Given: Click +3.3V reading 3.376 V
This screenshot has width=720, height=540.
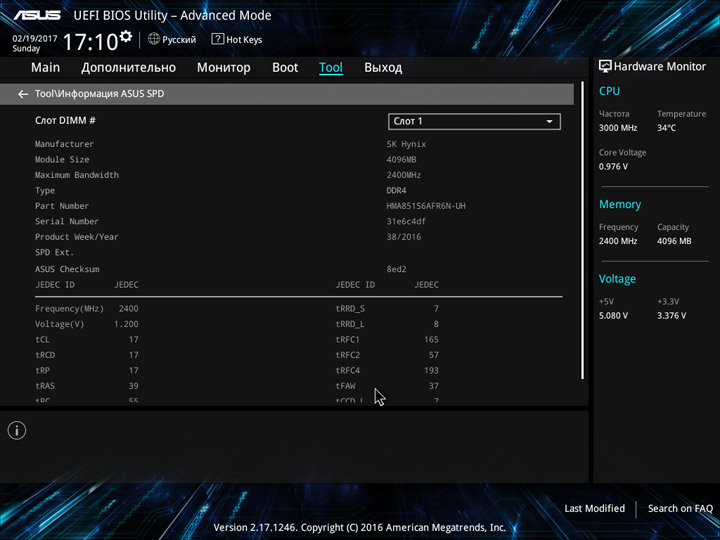Looking at the screenshot, I should (x=672, y=316).
